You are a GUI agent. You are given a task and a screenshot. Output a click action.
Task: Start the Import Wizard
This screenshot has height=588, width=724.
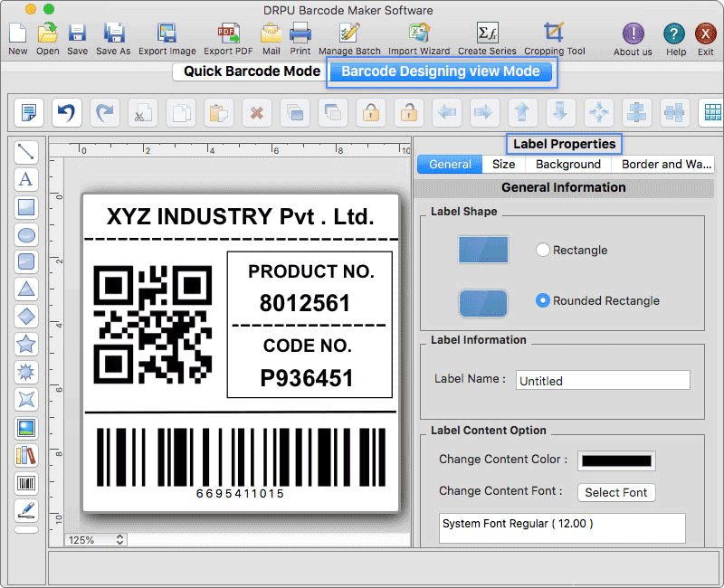418,36
